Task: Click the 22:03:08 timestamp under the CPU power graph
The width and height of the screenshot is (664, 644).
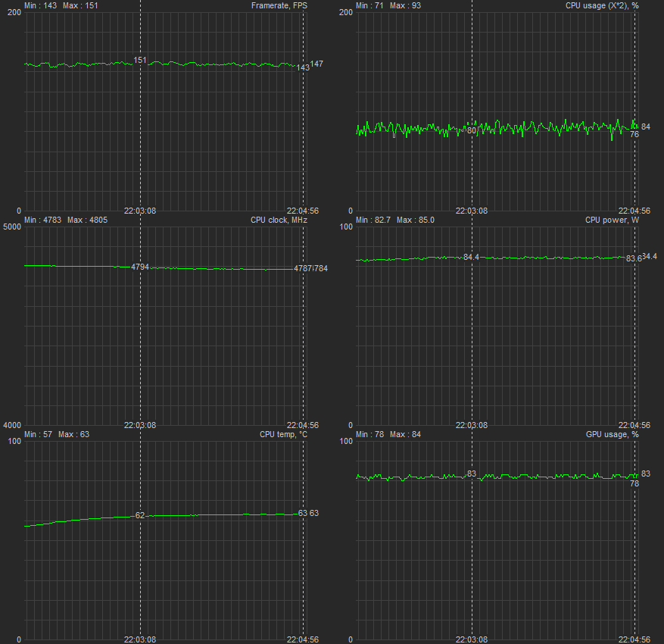Action: tap(472, 425)
